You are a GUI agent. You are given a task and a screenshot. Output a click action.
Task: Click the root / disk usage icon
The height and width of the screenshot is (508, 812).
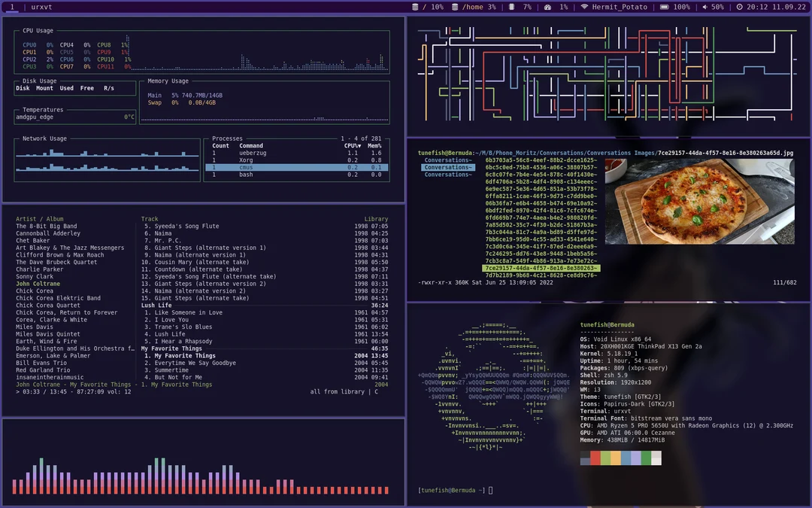tap(414, 7)
